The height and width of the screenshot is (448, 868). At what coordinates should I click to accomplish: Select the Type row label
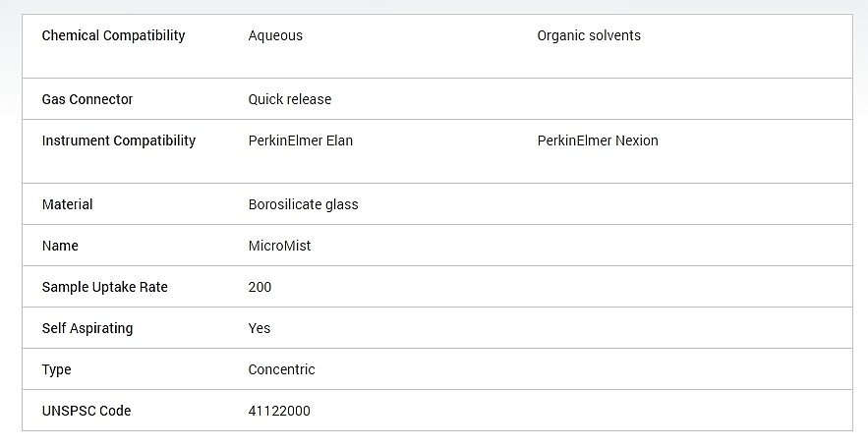pos(56,370)
